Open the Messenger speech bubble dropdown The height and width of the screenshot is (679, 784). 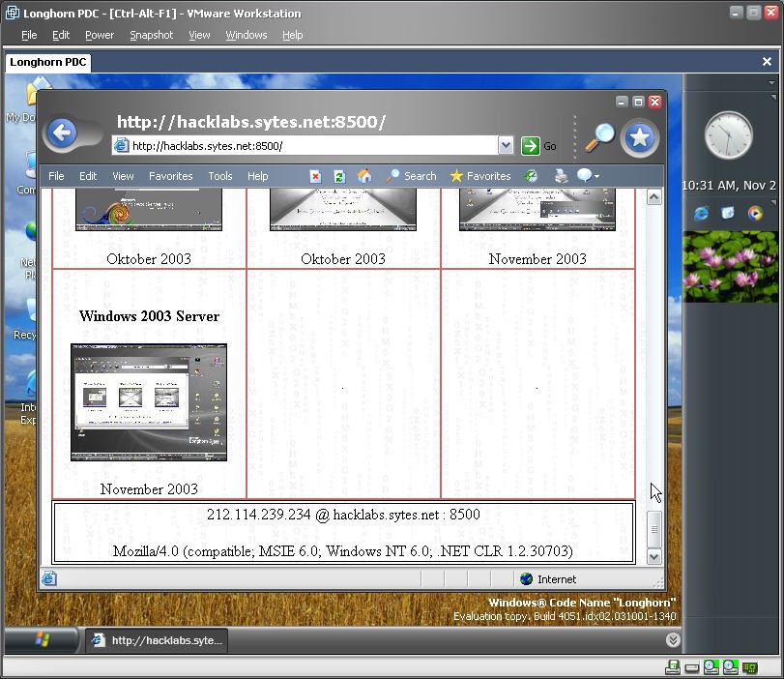click(589, 176)
